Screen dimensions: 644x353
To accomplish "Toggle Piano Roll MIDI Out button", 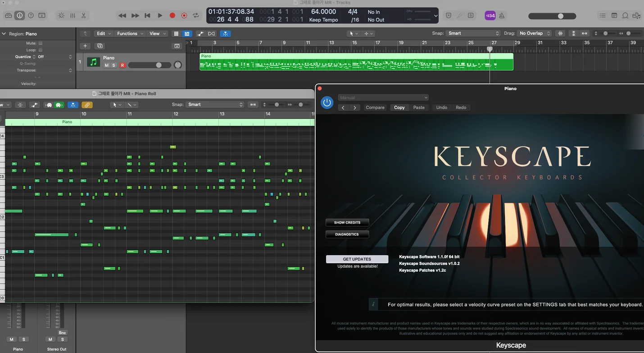I will coord(59,105).
